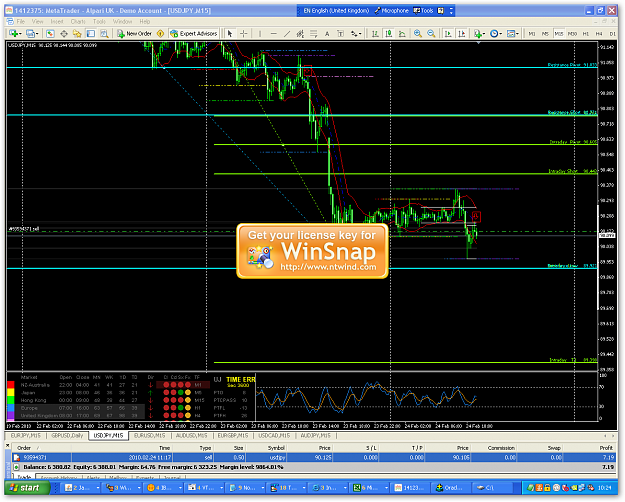Select the Crosshair tool

click(244, 34)
